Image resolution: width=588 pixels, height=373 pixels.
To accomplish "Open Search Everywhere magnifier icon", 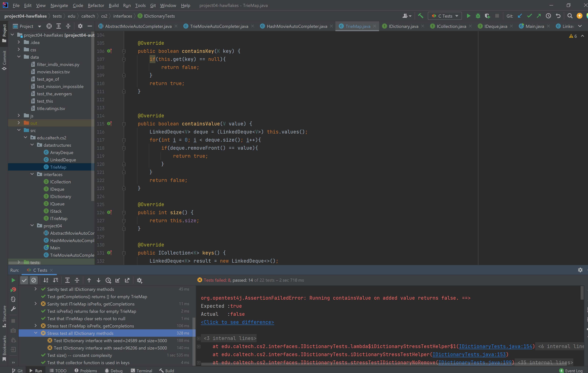I will [x=570, y=16].
